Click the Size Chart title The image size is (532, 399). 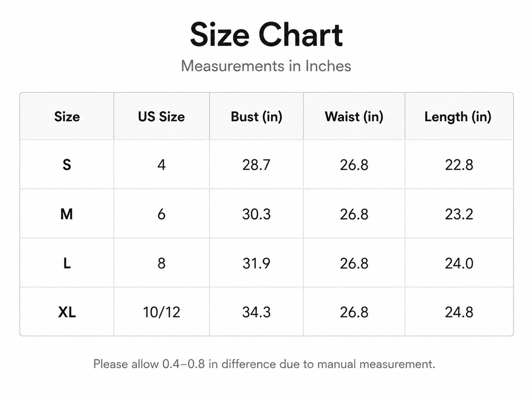pos(266,35)
